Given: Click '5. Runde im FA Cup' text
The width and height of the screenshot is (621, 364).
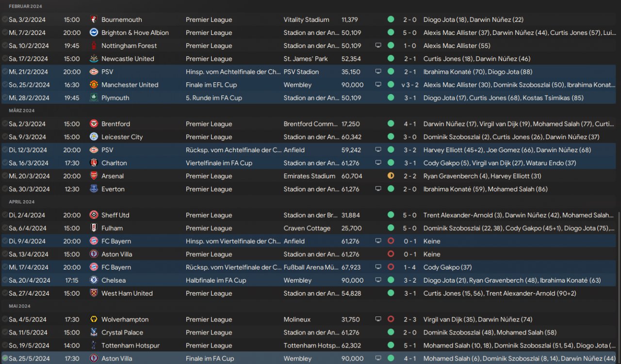Looking at the screenshot, I should (x=214, y=98).
